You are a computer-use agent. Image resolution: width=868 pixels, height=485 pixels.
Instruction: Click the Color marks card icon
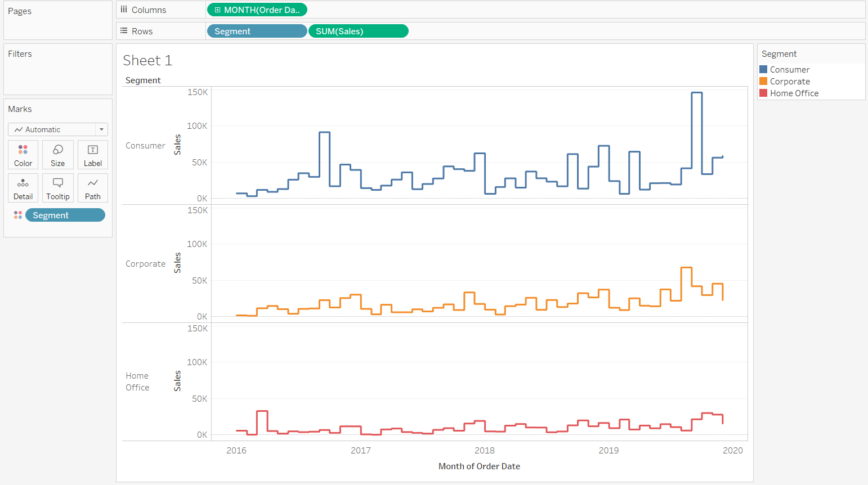[23, 155]
